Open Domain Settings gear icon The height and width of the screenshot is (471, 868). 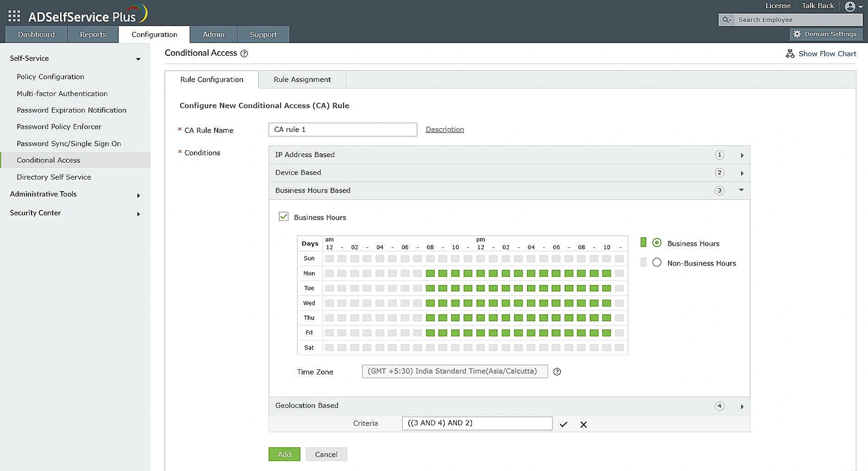coord(797,34)
